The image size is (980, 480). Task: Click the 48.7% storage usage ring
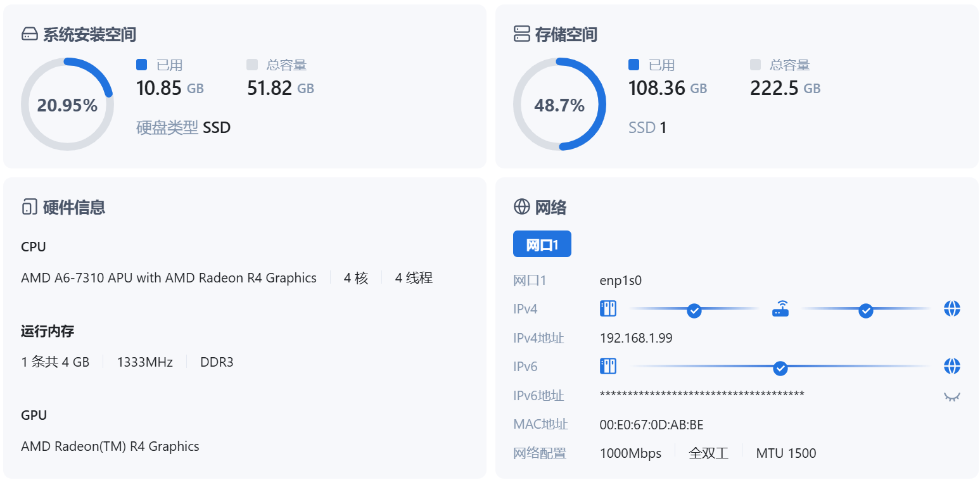click(559, 104)
